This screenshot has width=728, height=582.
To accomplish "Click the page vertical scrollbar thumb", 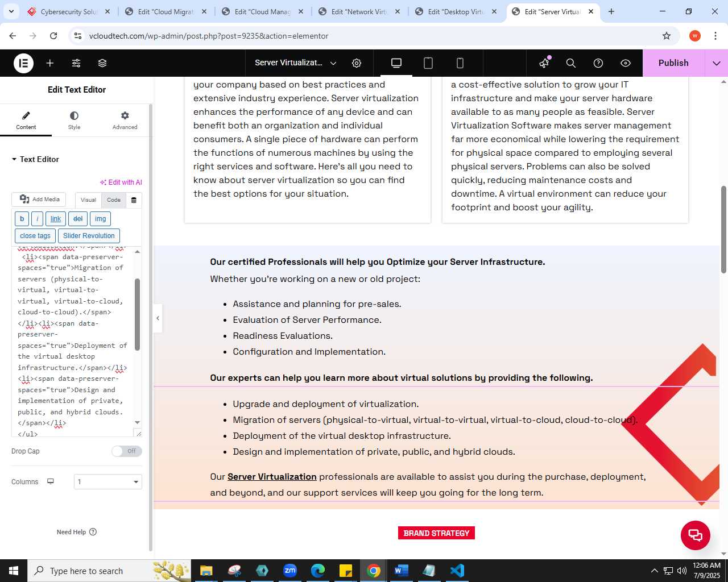I will tap(723, 228).
